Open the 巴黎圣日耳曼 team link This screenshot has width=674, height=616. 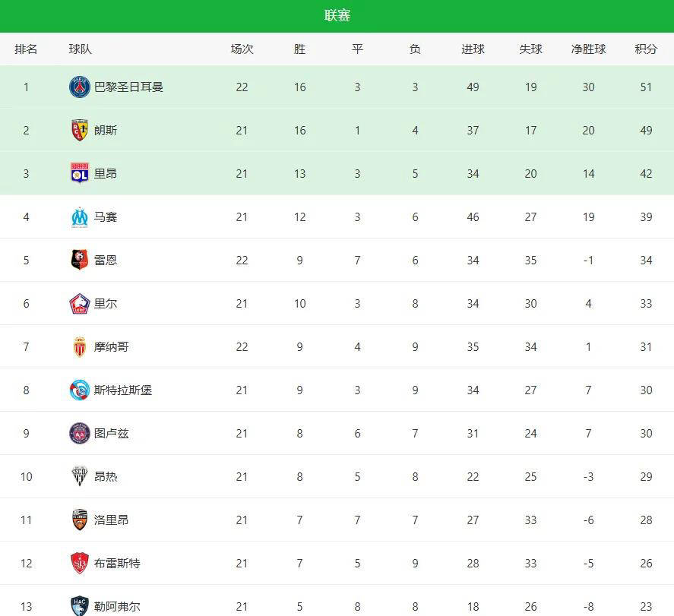pyautogui.click(x=128, y=87)
